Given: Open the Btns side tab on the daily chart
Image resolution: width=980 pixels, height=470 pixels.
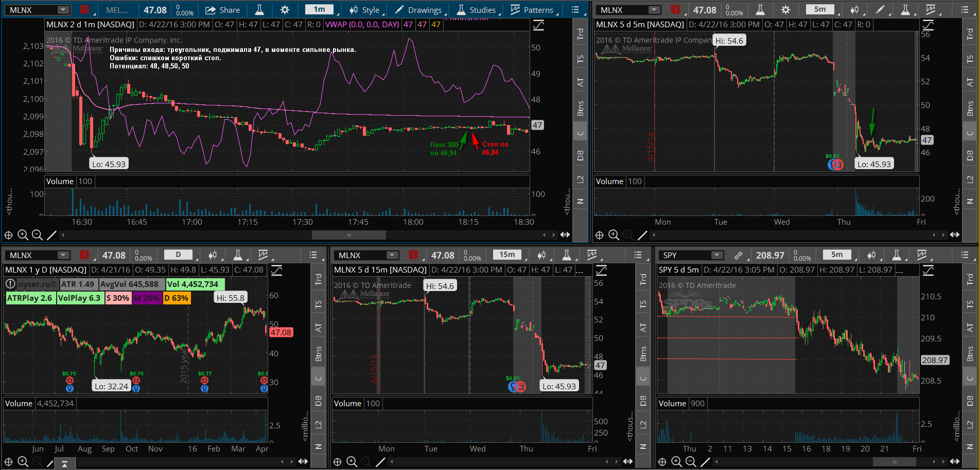Looking at the screenshot, I should 318,354.
